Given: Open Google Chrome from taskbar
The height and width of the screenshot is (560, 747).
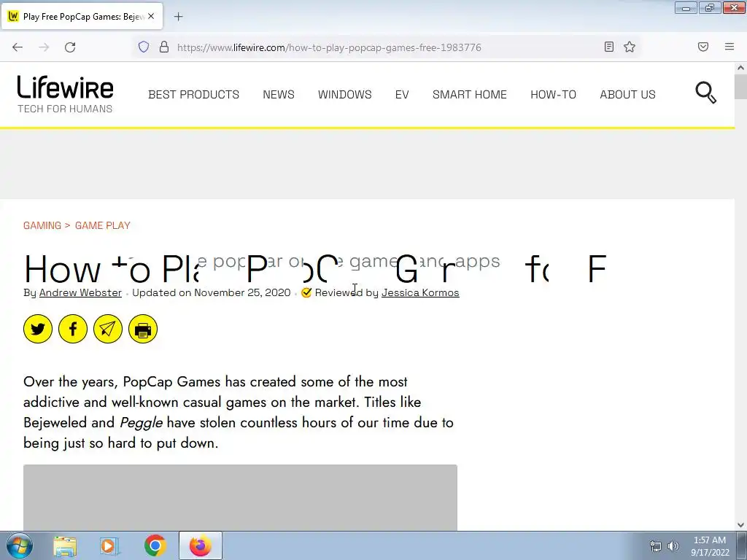Looking at the screenshot, I should [155, 546].
